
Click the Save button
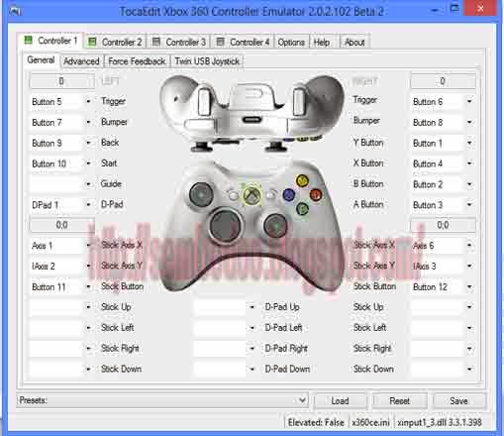pyautogui.click(x=458, y=401)
